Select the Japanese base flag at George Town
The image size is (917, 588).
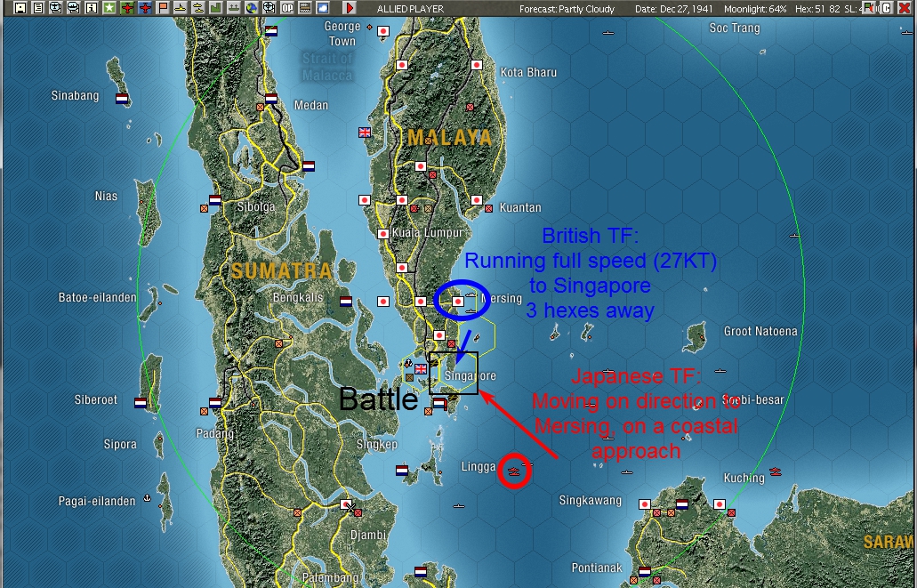383,31
